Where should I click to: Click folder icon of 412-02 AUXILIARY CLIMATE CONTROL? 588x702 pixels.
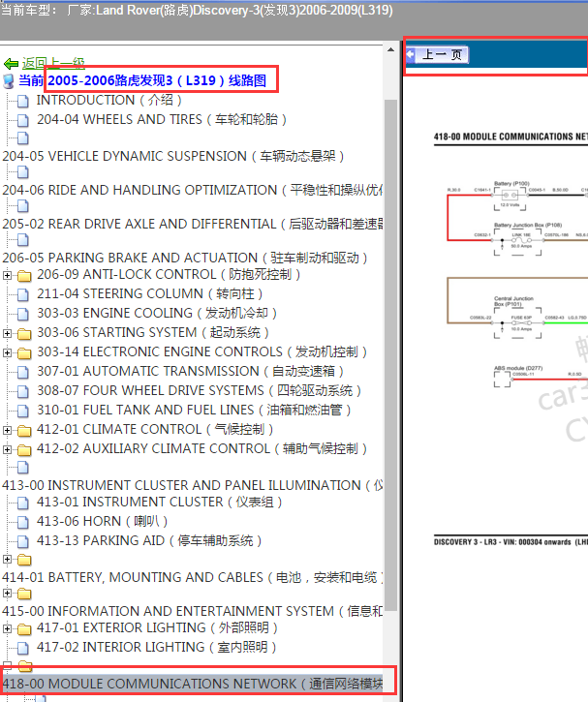click(x=24, y=449)
